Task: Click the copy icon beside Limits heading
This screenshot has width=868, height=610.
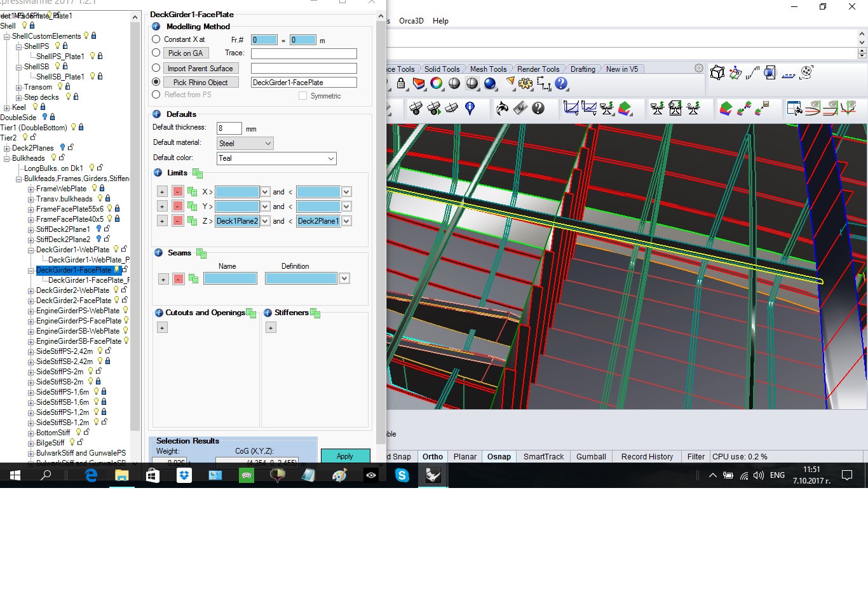Action: click(x=198, y=173)
